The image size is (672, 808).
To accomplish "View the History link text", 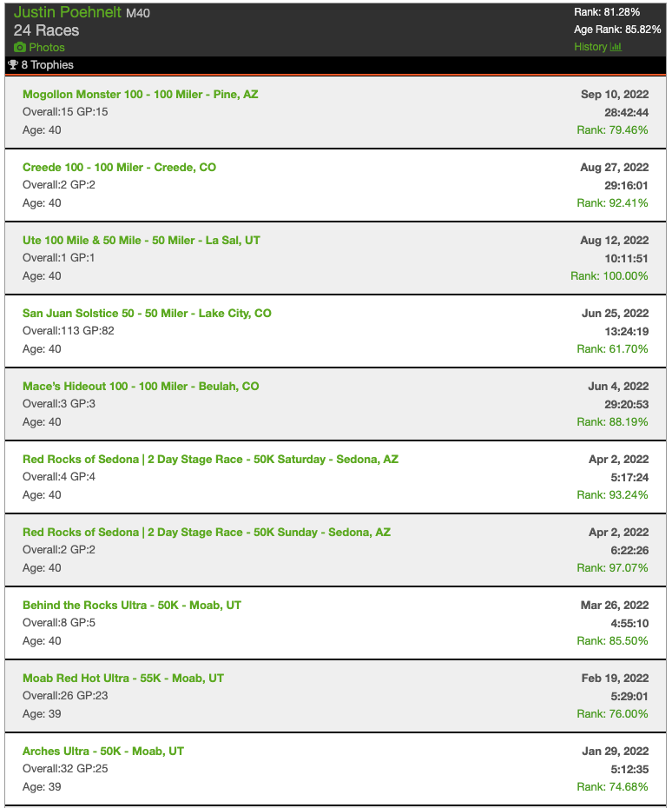I will pyautogui.click(x=590, y=47).
